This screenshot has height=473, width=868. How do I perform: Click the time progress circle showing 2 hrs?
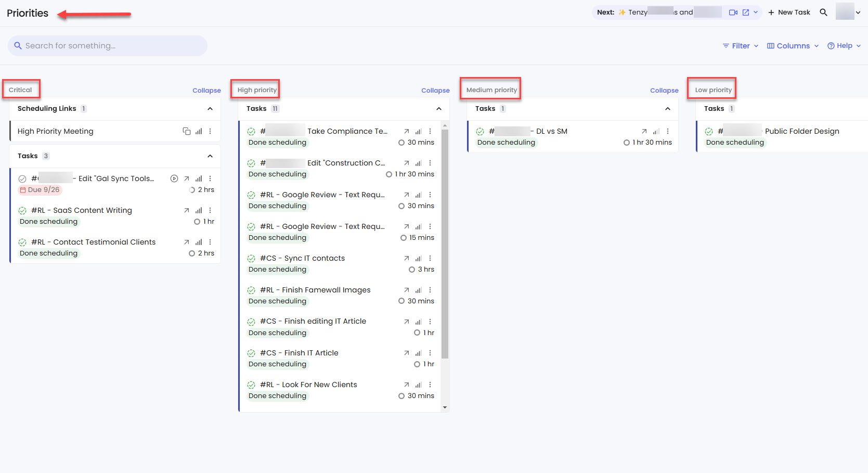pyautogui.click(x=192, y=189)
